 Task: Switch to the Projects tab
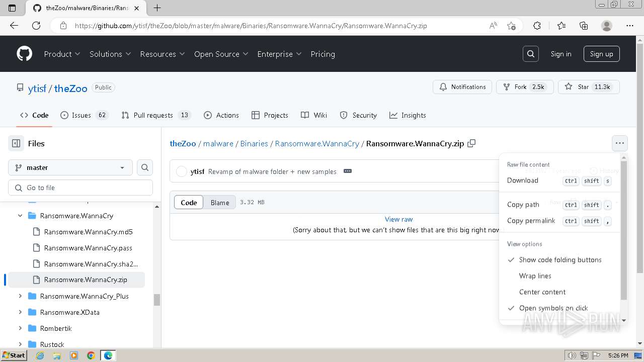click(270, 115)
